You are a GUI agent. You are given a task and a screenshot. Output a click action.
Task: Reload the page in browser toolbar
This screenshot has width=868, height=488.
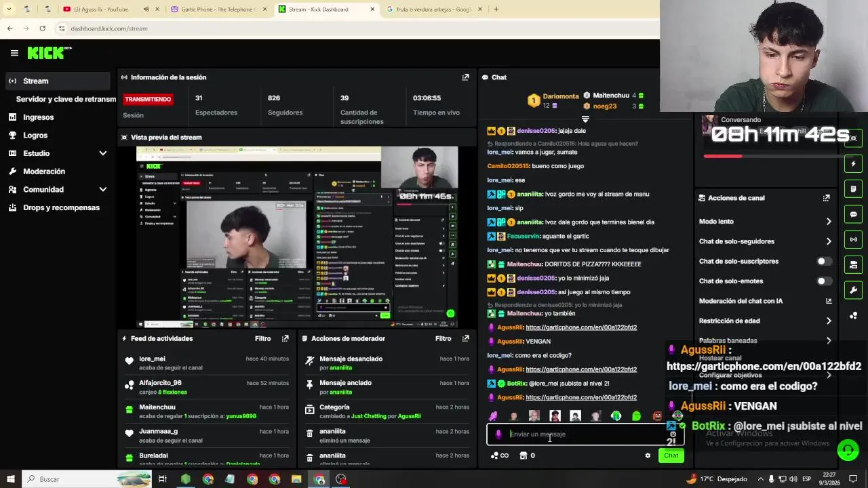point(42,28)
